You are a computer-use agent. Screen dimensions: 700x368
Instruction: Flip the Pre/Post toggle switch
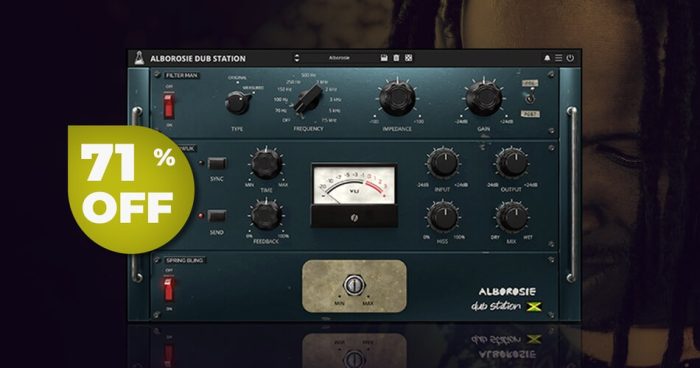(530, 98)
